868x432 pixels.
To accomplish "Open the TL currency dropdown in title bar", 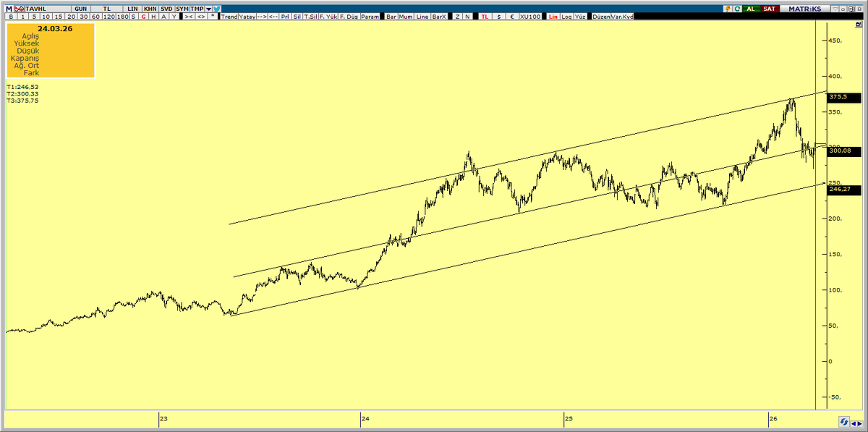I will pos(107,9).
